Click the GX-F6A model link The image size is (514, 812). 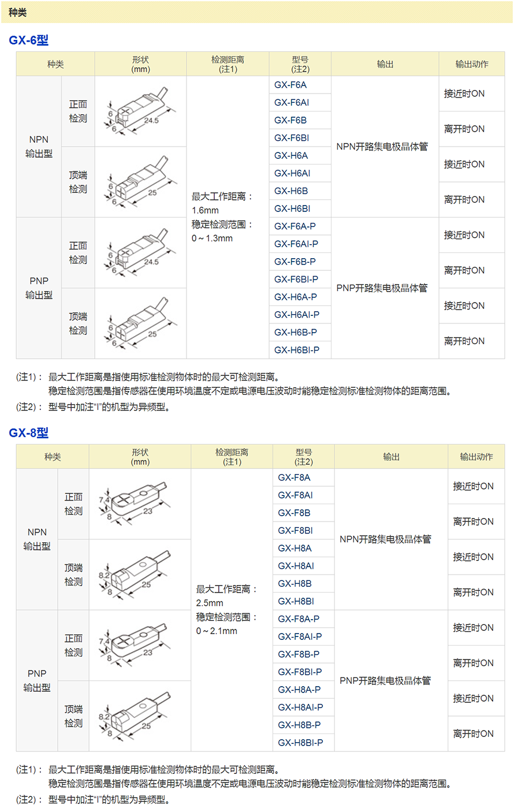click(x=290, y=85)
